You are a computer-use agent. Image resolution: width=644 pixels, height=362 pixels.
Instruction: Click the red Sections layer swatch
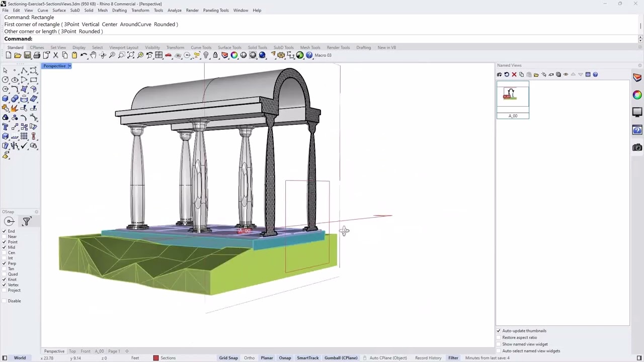point(156,358)
